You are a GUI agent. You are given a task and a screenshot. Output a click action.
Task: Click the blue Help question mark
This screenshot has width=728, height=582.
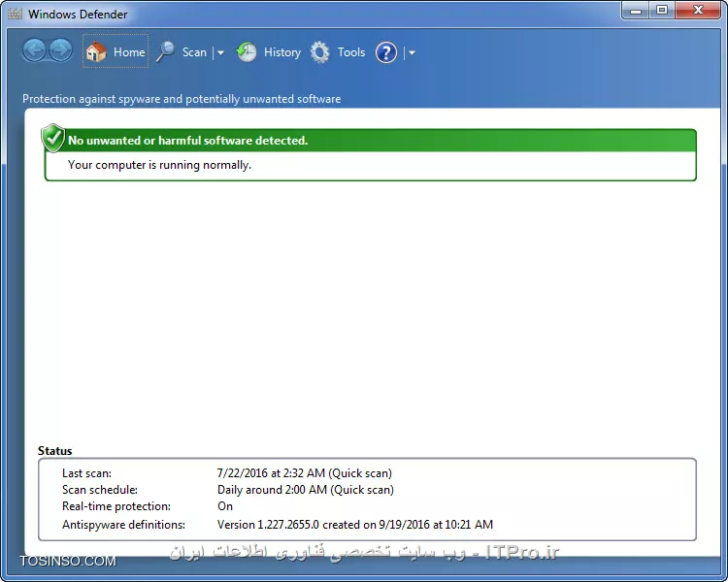coord(386,52)
